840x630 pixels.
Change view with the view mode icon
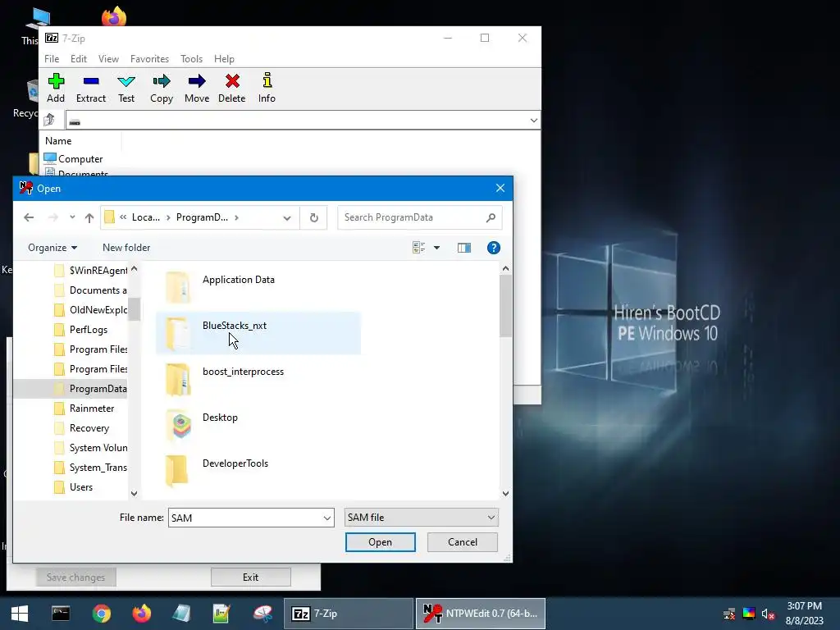[419, 248]
